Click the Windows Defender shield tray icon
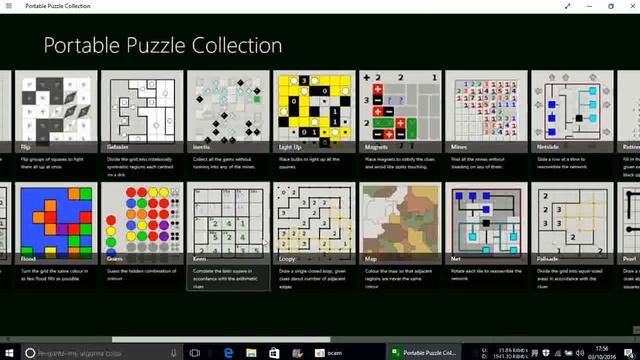The width and height of the screenshot is (640, 360). coord(546,353)
